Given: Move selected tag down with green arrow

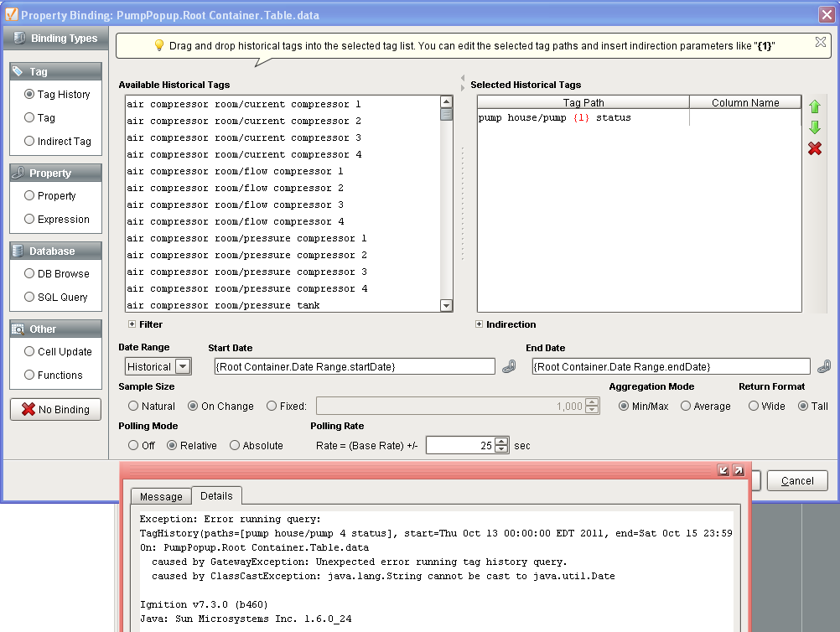Looking at the screenshot, I should pos(814,127).
